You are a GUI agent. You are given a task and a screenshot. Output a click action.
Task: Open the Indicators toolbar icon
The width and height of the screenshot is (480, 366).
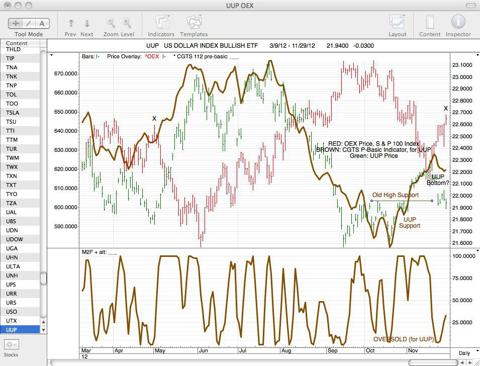coord(162,23)
